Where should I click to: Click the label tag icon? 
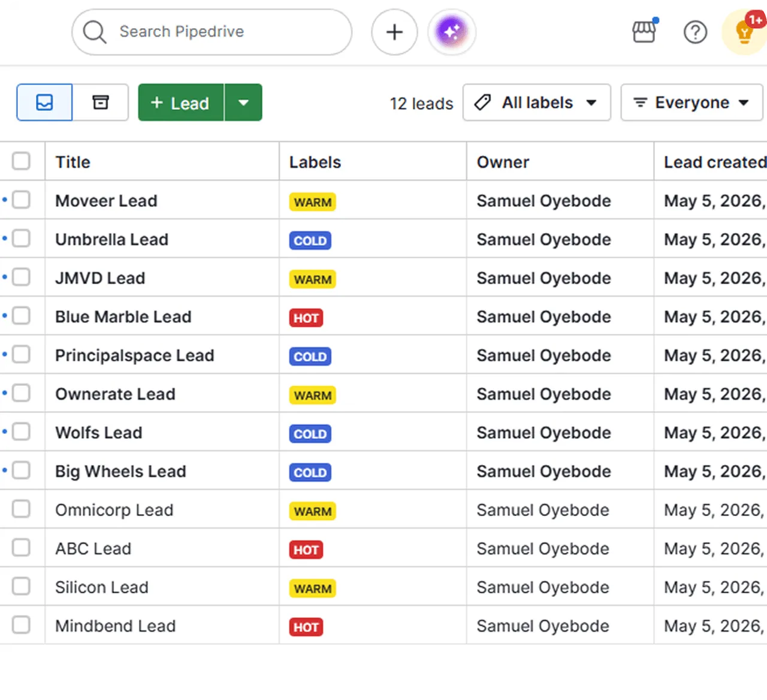482,102
